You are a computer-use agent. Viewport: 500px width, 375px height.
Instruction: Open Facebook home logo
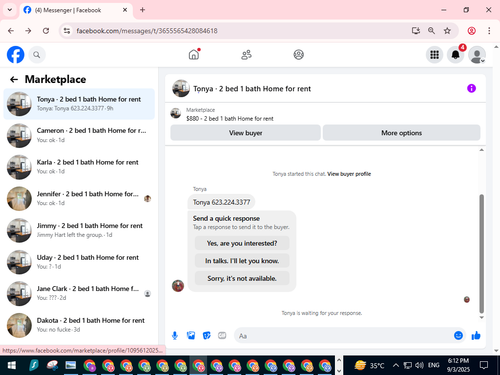pyautogui.click(x=16, y=55)
